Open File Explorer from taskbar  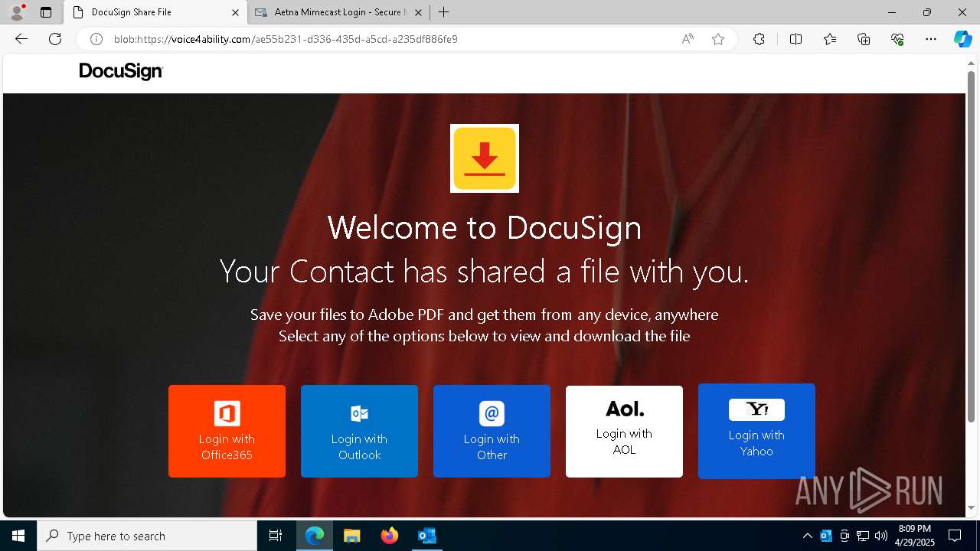(x=352, y=536)
